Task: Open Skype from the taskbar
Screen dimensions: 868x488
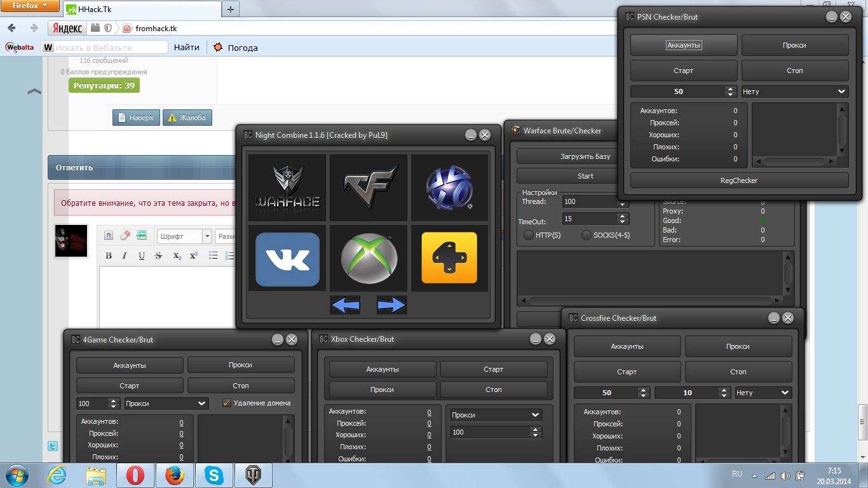Action: click(x=214, y=475)
